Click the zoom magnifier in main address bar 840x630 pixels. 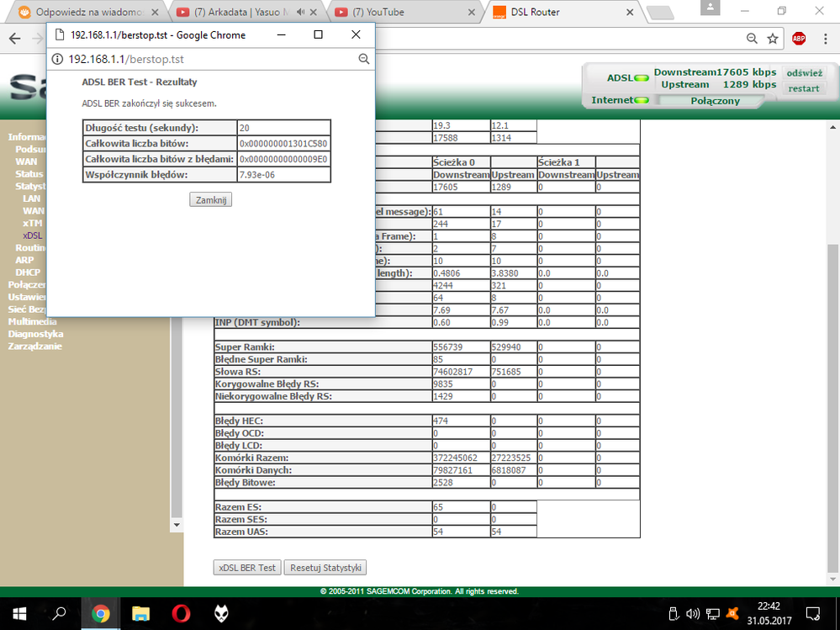click(x=752, y=39)
